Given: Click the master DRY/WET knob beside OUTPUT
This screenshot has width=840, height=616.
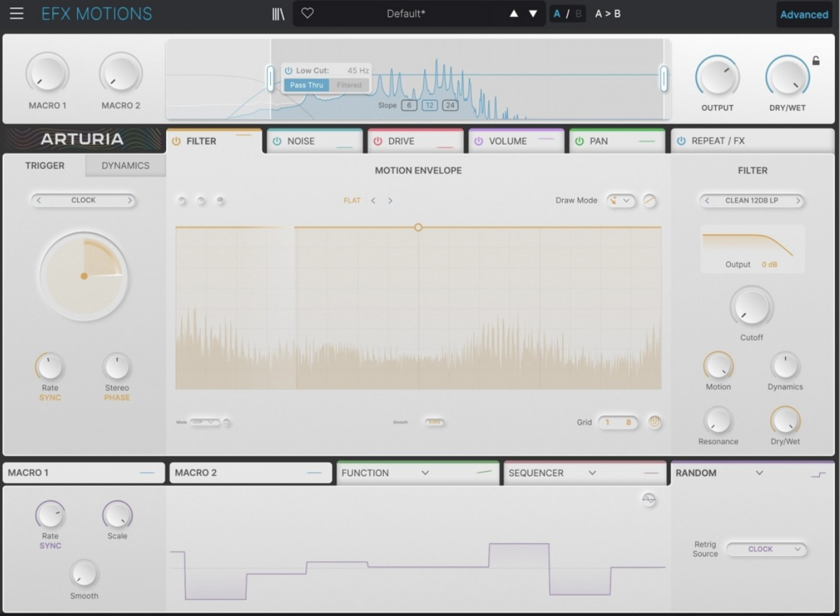Looking at the screenshot, I should 787,77.
